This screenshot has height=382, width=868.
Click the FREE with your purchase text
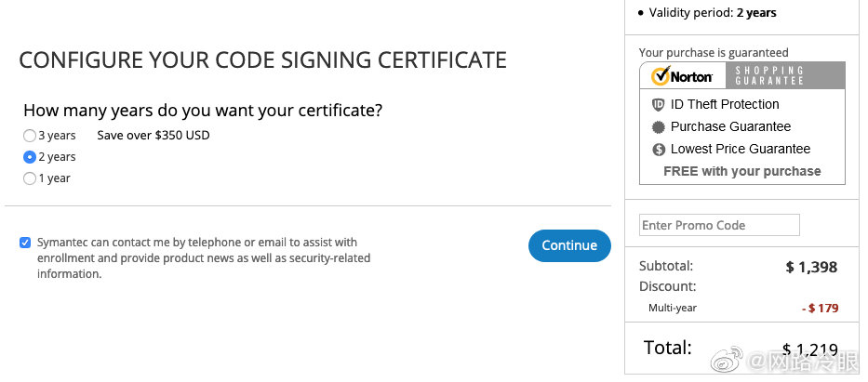point(741,171)
